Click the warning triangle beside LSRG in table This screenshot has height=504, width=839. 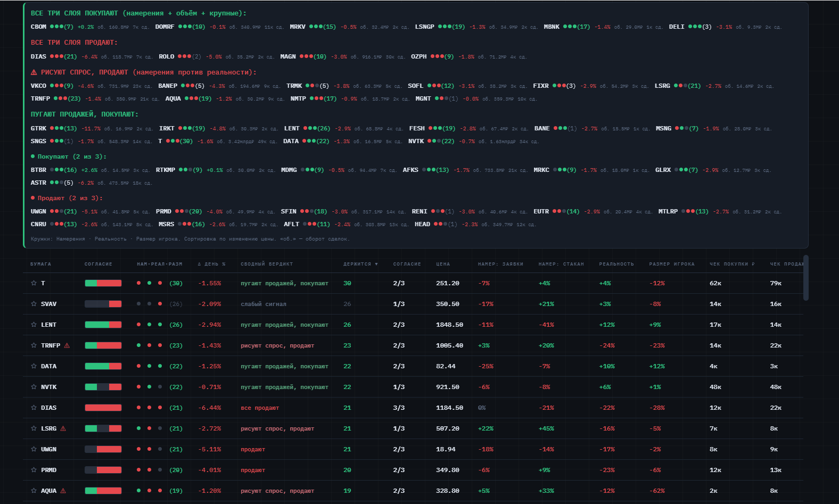[63, 428]
